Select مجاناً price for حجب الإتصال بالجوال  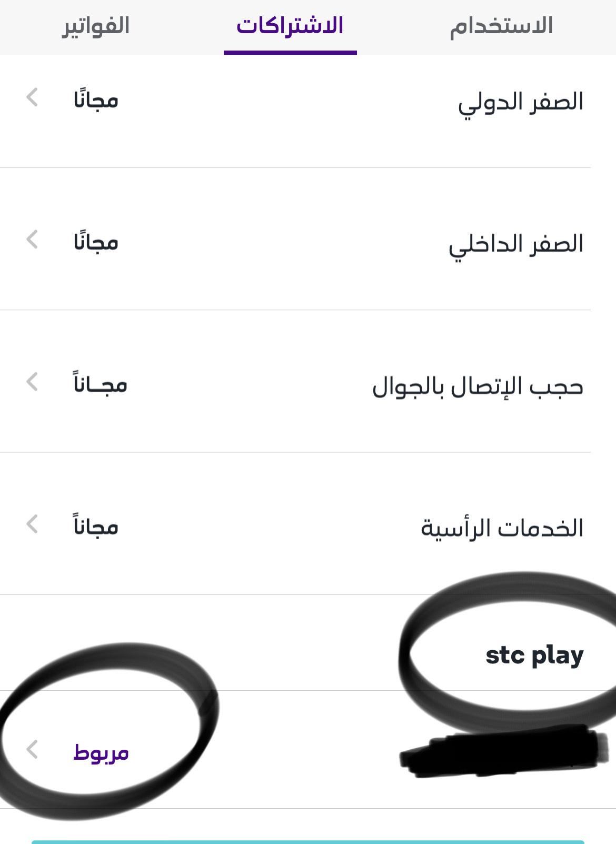(100, 384)
